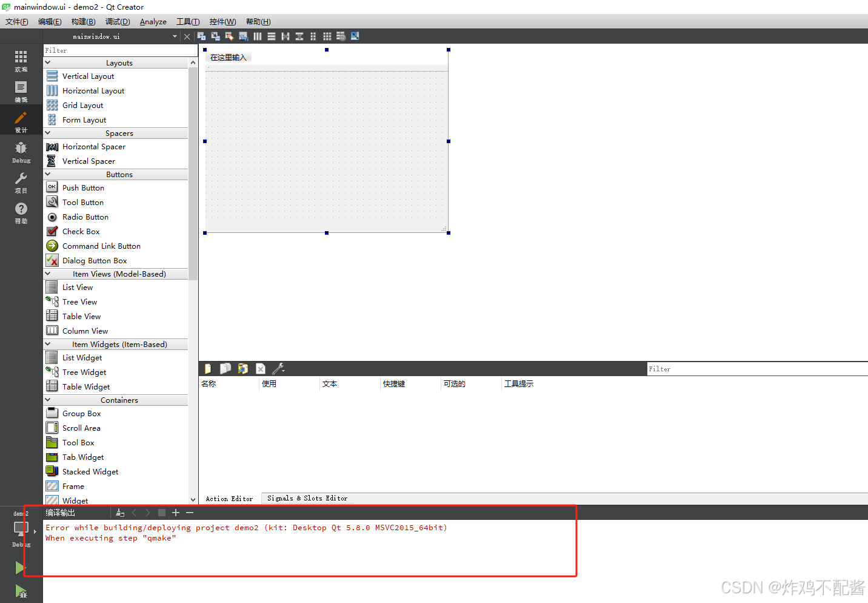Select Check Box from the widget box
Image resolution: width=868 pixels, height=603 pixels.
point(81,231)
